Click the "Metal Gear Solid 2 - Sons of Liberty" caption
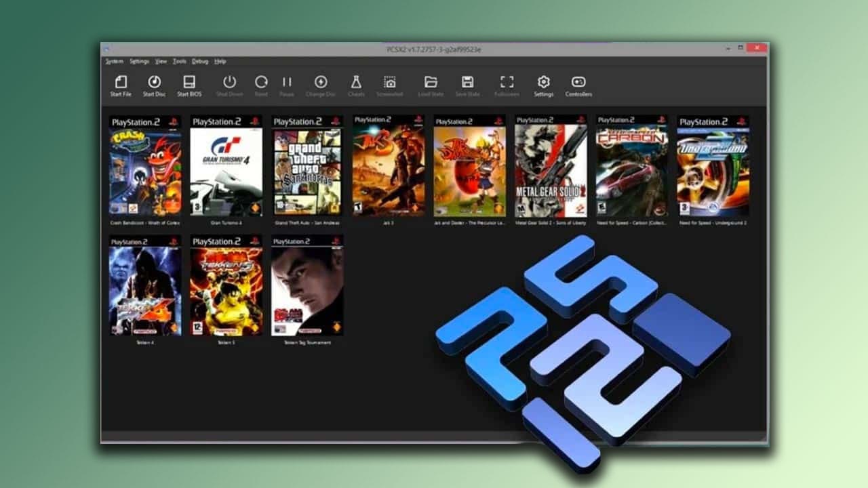Viewport: 868px width, 488px height. [551, 223]
